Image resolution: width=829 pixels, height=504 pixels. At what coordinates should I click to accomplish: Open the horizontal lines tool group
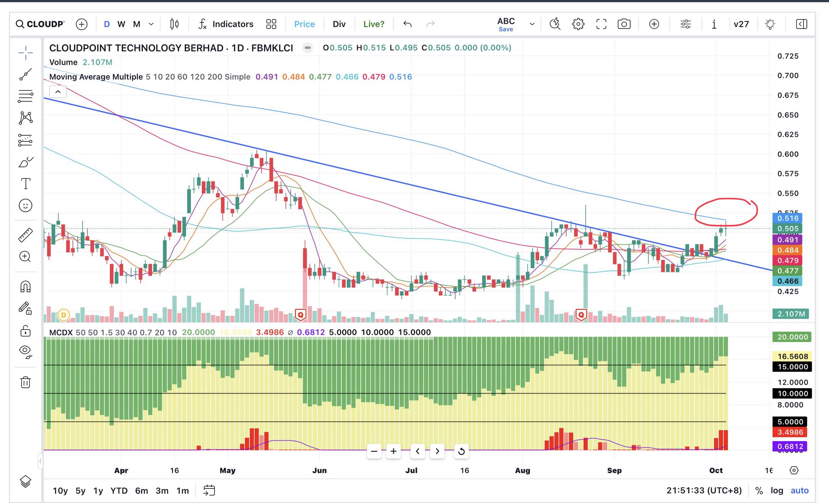pos(26,96)
